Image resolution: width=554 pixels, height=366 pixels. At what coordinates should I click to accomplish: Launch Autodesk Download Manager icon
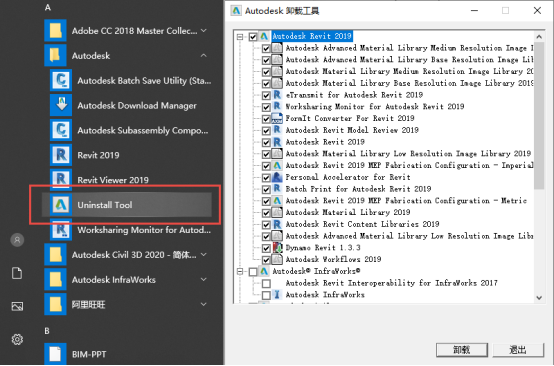click(x=61, y=105)
